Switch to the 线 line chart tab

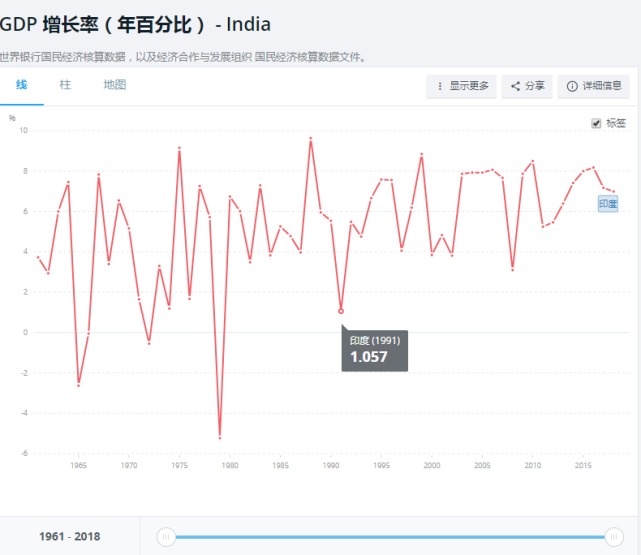point(22,85)
